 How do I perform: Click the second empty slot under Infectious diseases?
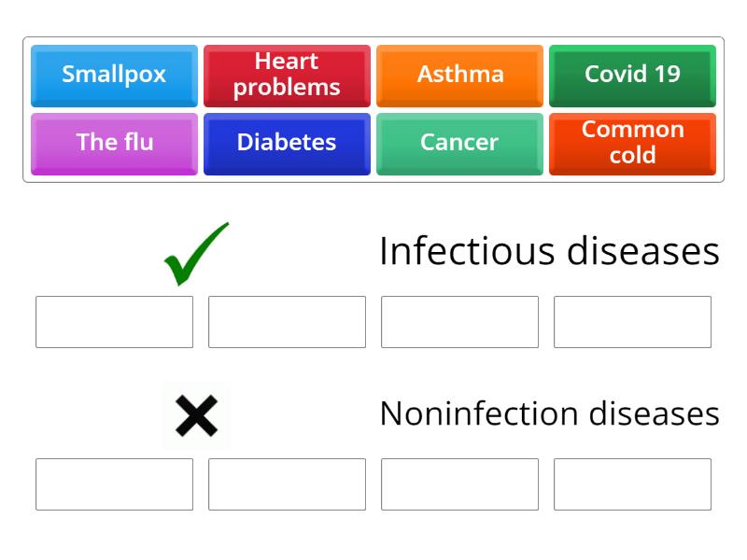287,322
